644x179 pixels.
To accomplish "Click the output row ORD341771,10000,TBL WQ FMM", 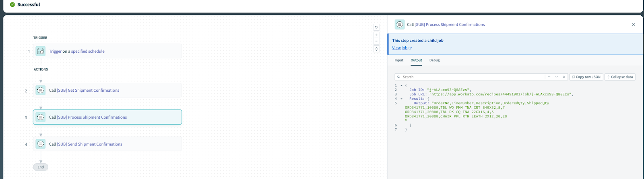I will click(x=455, y=108).
